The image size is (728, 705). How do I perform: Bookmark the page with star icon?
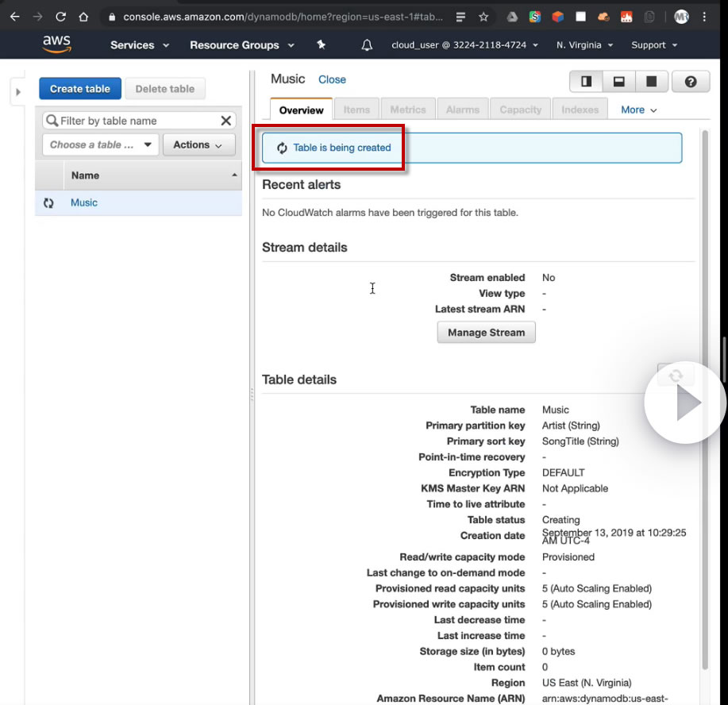coord(483,17)
